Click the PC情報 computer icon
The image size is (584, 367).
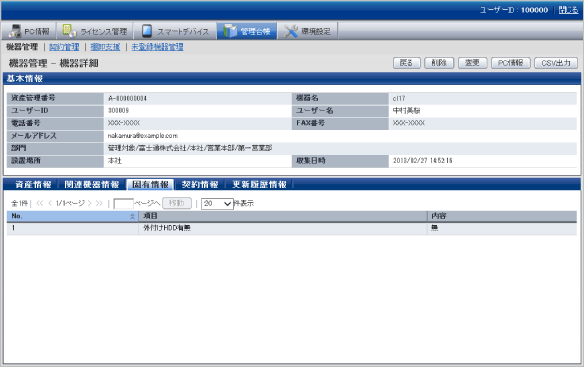[x=15, y=31]
